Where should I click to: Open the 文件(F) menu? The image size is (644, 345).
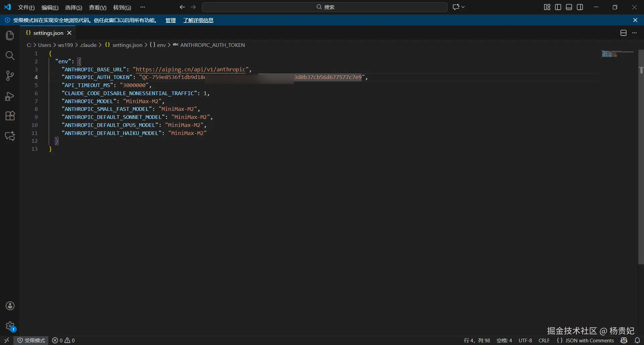[26, 7]
